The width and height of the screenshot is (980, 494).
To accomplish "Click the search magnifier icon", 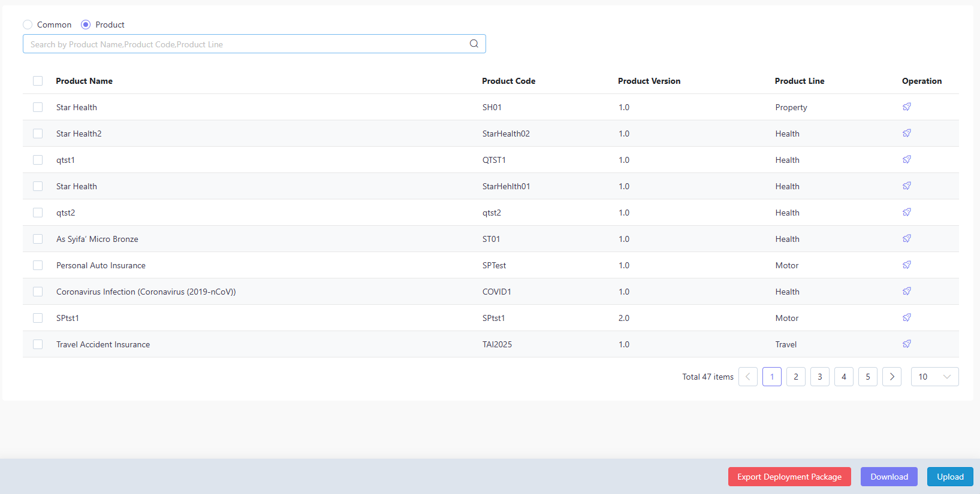I will tap(474, 44).
